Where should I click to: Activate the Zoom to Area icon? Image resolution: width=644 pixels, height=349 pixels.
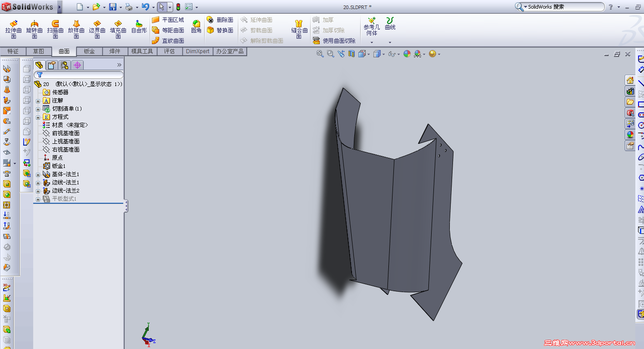331,54
